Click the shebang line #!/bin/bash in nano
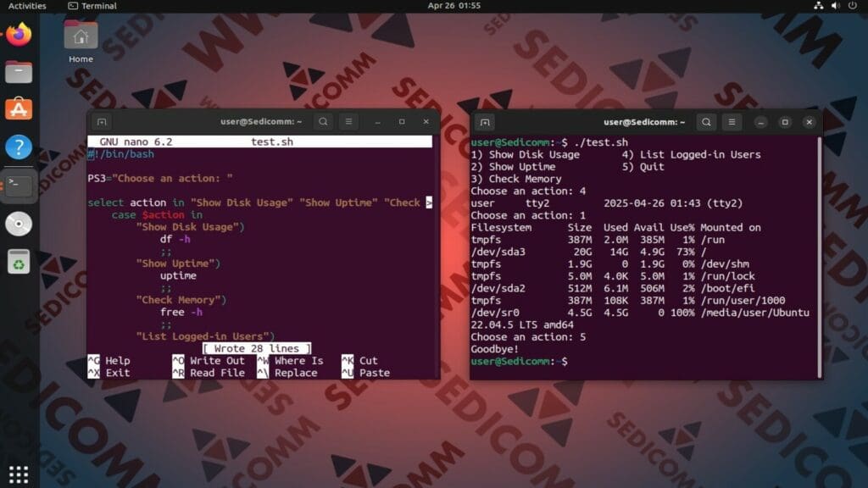 pos(120,154)
